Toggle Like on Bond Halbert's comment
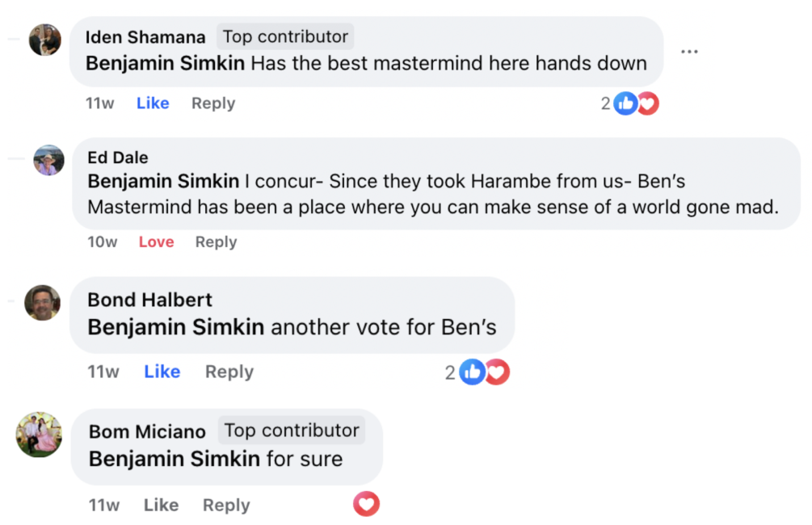 [162, 372]
